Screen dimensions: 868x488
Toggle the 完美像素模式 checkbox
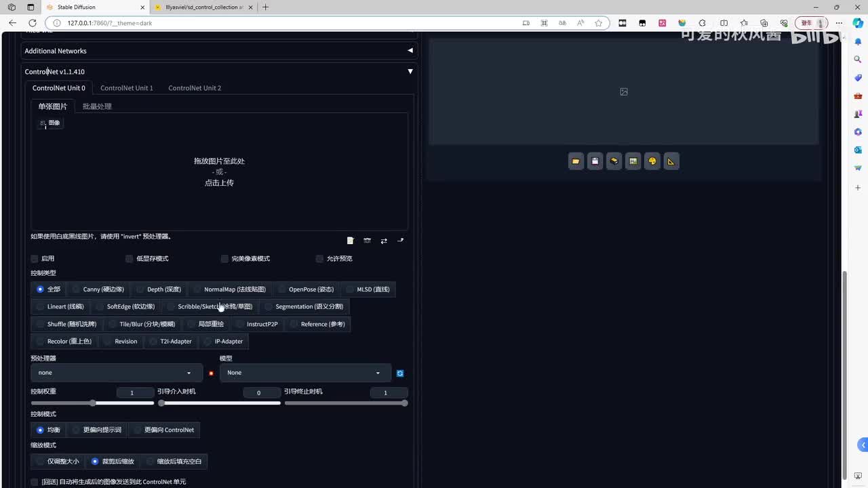coord(225,259)
